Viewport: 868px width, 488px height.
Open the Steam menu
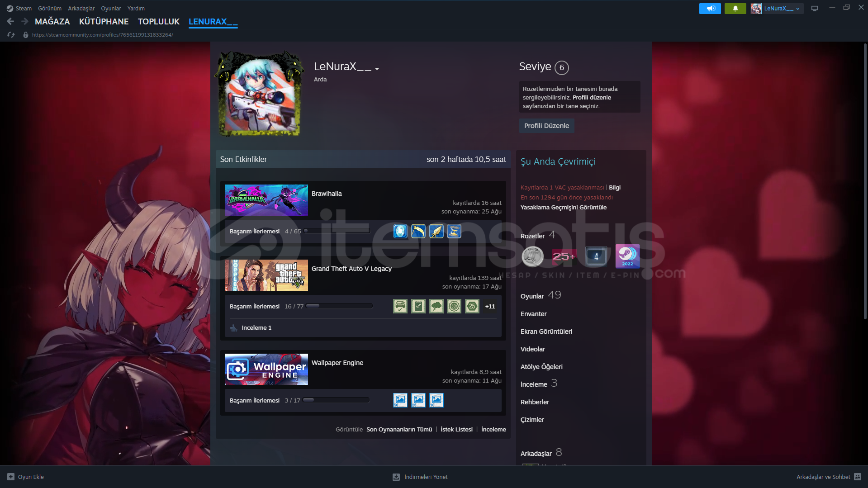(x=19, y=8)
